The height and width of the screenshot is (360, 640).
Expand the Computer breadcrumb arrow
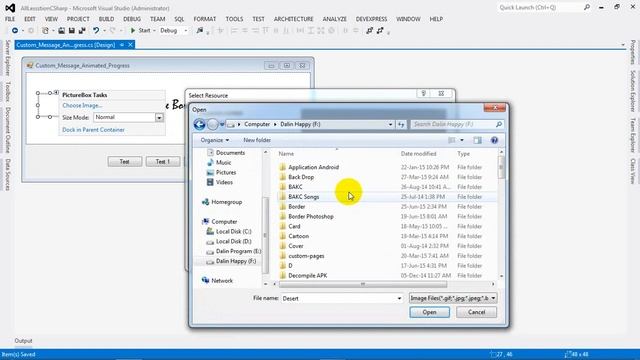click(x=275, y=124)
